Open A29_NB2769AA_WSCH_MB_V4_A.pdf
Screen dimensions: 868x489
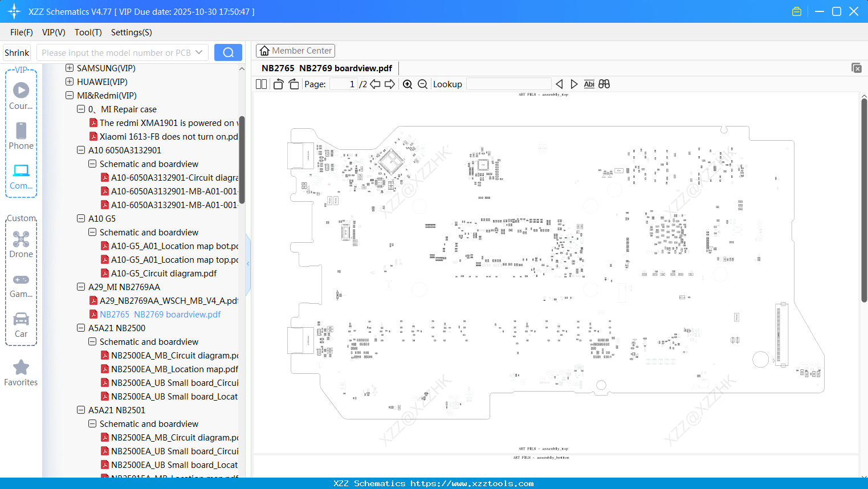point(169,301)
